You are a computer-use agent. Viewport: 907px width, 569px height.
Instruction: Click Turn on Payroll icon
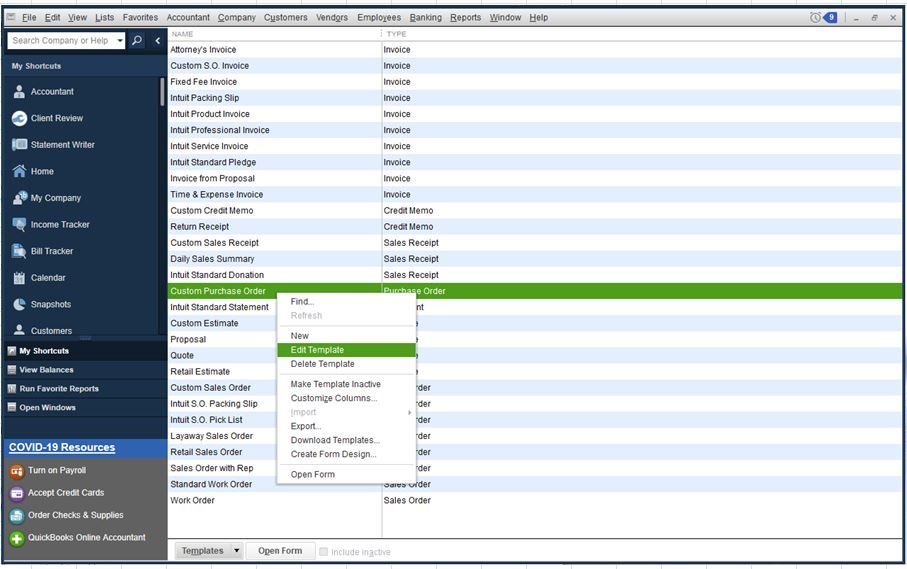click(x=17, y=471)
